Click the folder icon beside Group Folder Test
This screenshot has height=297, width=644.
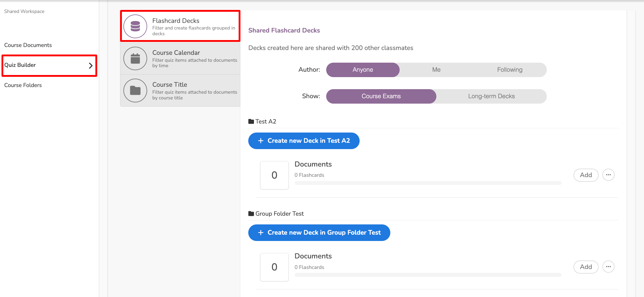pos(251,214)
